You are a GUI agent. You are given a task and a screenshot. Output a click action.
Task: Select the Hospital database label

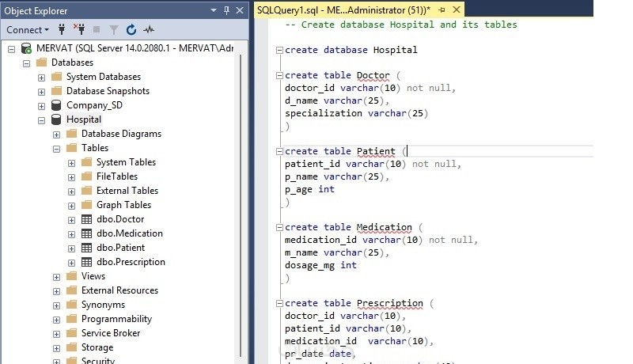84,119
